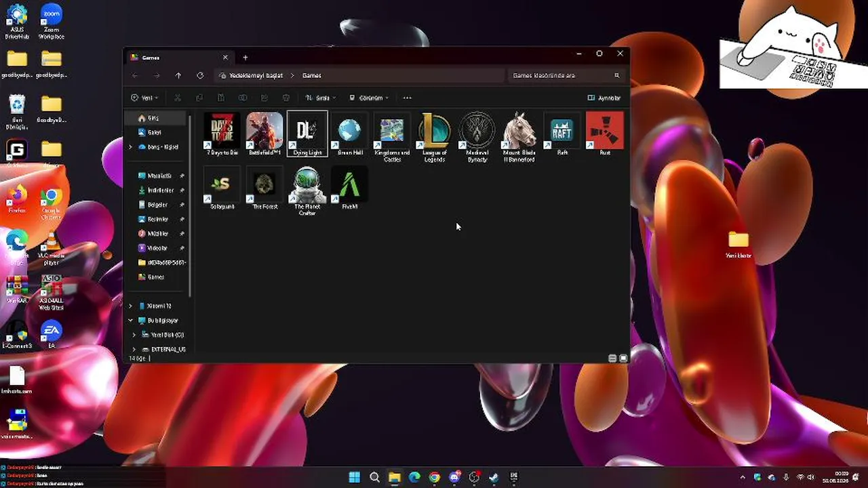Image resolution: width=868 pixels, height=488 pixels.
Task: Open Resimler in the sidebar
Action: tap(159, 219)
